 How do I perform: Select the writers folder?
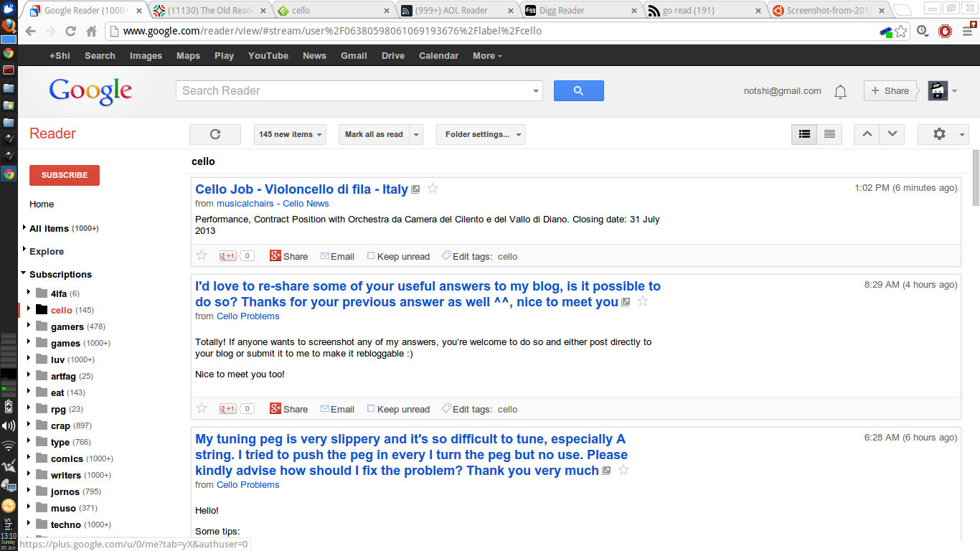click(x=67, y=475)
